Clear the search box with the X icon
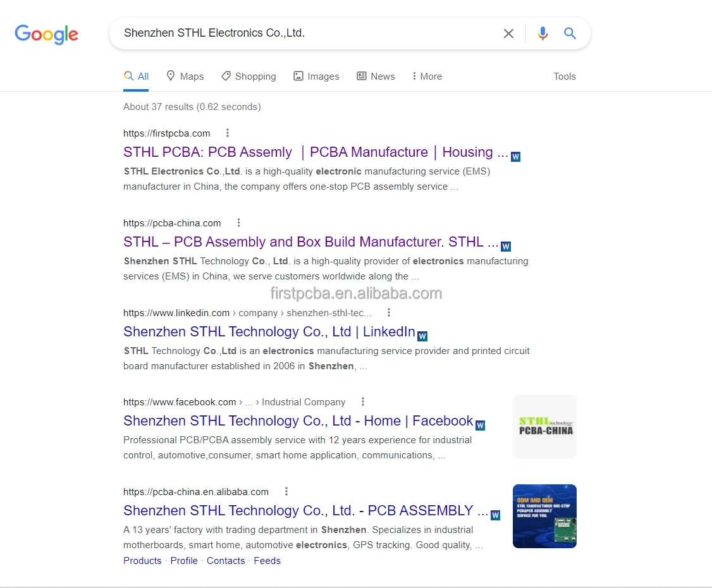 click(x=508, y=33)
